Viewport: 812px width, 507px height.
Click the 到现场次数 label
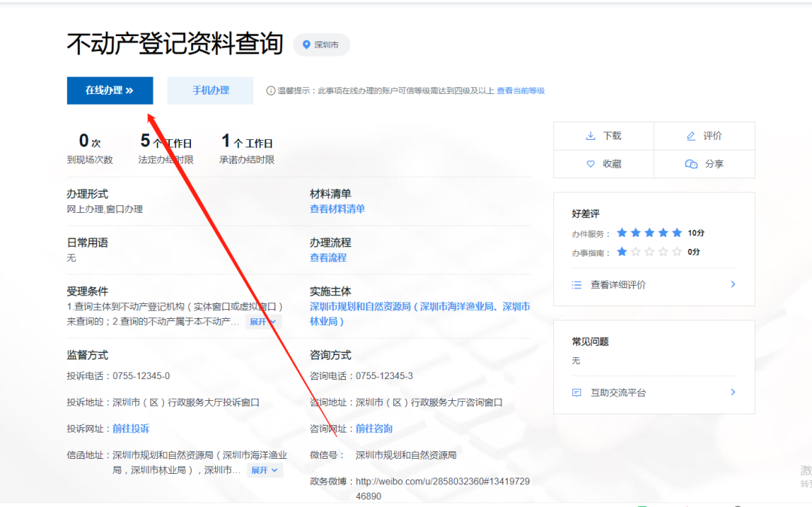click(x=89, y=159)
